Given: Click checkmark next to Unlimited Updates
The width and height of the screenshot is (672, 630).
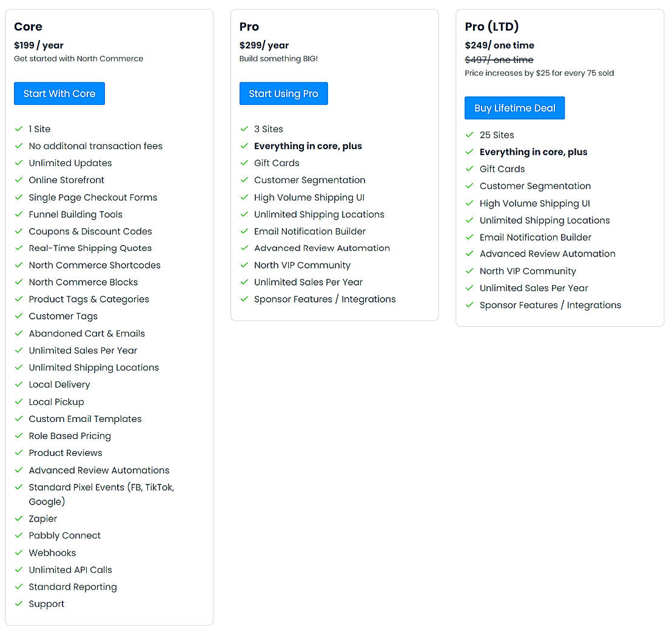Looking at the screenshot, I should tap(19, 163).
